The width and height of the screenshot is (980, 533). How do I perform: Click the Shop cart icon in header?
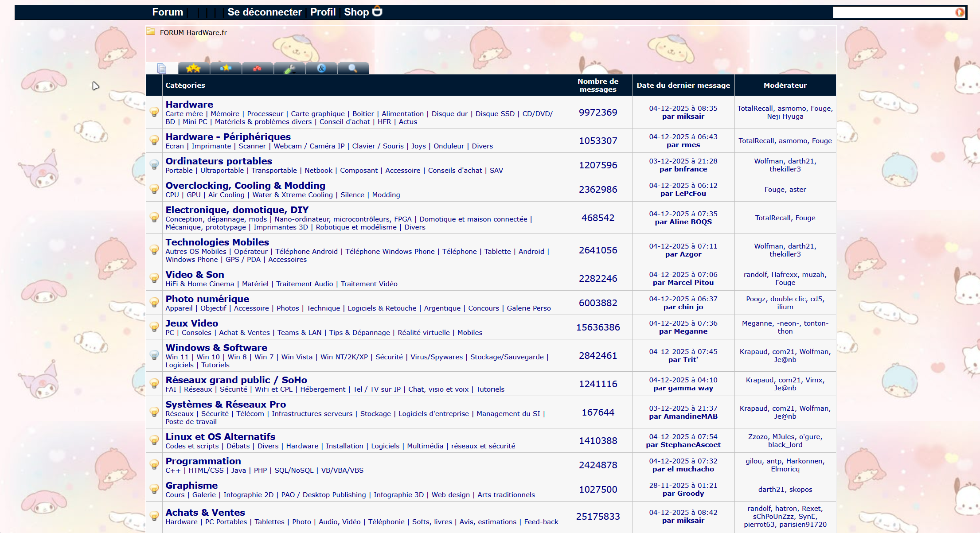(x=377, y=12)
